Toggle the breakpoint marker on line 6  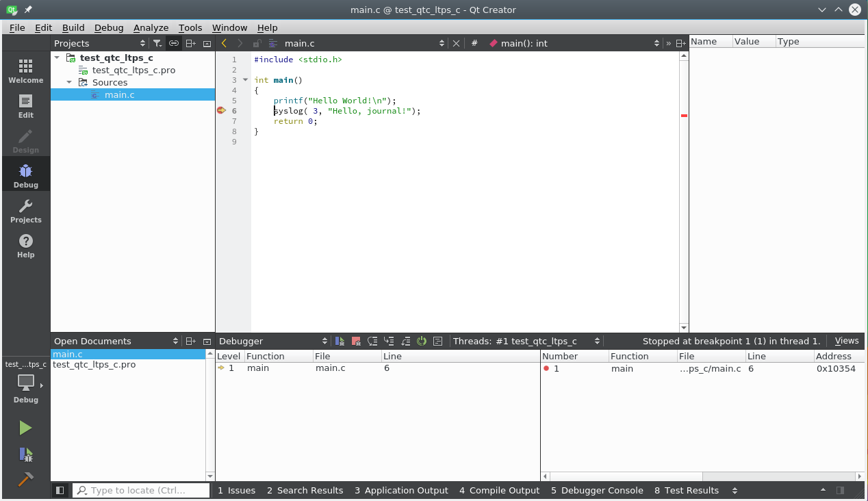(221, 110)
